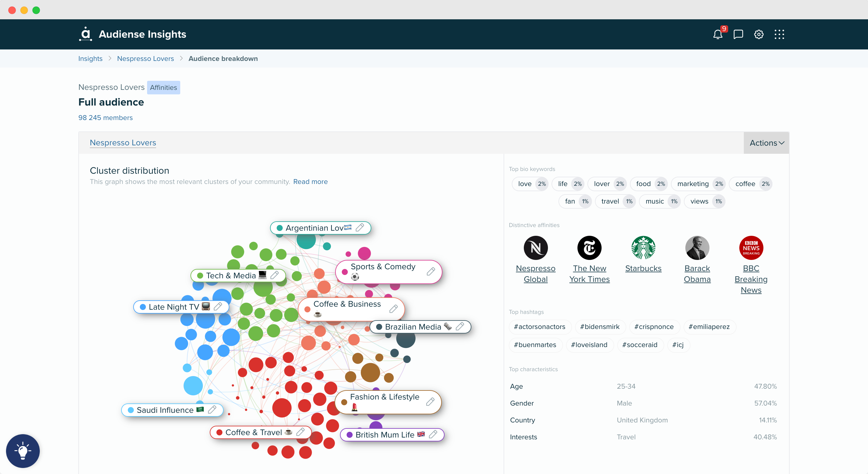
Task: Click the Affinities tag filter
Action: [163, 87]
